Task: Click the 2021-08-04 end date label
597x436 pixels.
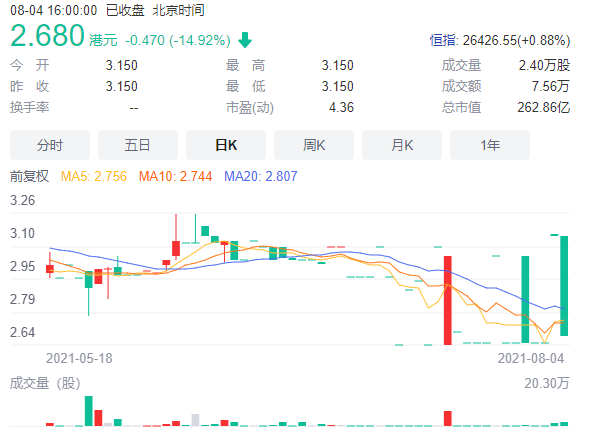Action: [x=531, y=358]
